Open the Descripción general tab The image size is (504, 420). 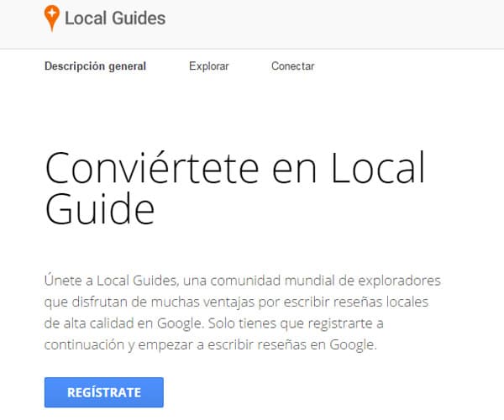coord(95,66)
